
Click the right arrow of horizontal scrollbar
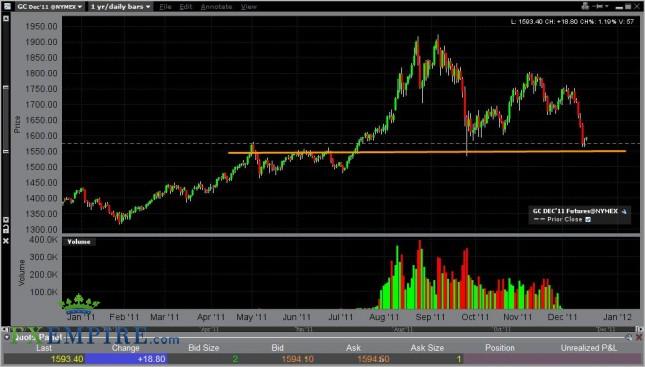(x=639, y=330)
